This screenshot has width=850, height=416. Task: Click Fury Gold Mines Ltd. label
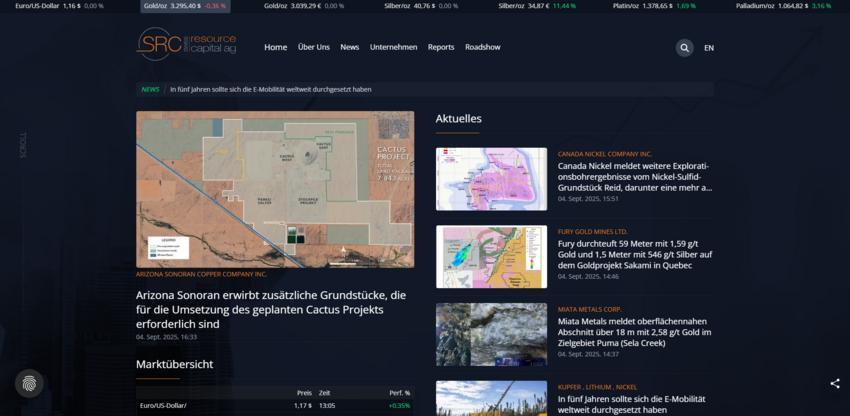(593, 232)
